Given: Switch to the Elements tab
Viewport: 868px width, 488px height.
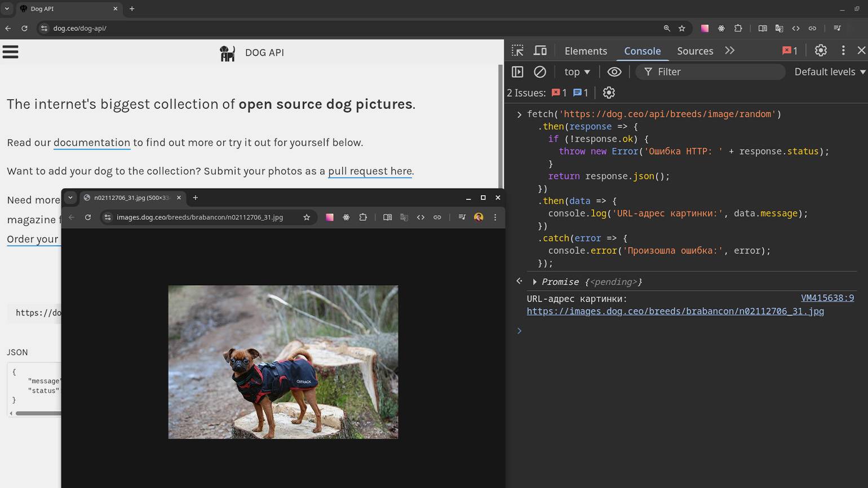Looking at the screenshot, I should (x=586, y=51).
